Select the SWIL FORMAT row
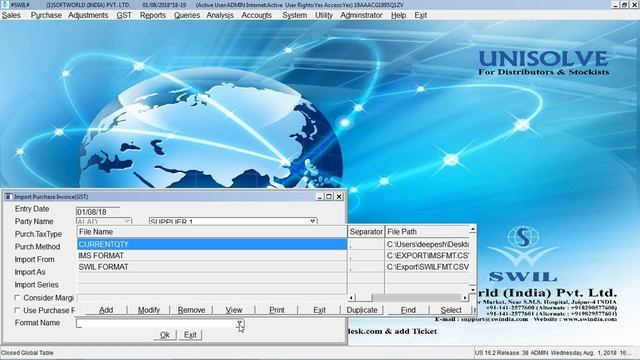The width and height of the screenshot is (640, 360). [x=212, y=267]
